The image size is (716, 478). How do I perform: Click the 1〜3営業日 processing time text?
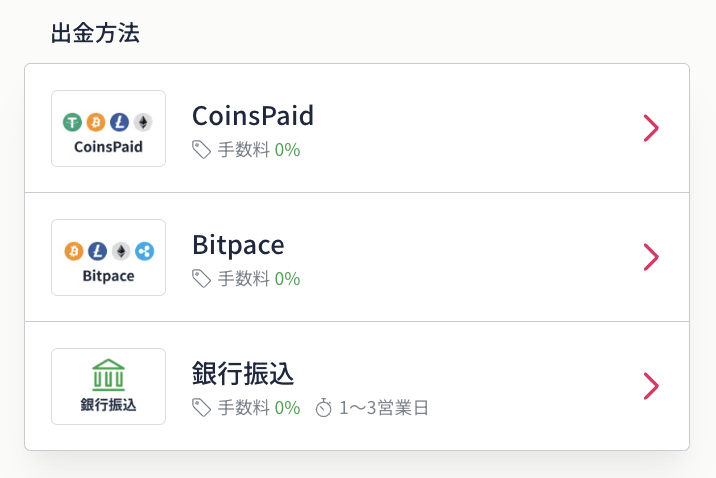tap(384, 408)
